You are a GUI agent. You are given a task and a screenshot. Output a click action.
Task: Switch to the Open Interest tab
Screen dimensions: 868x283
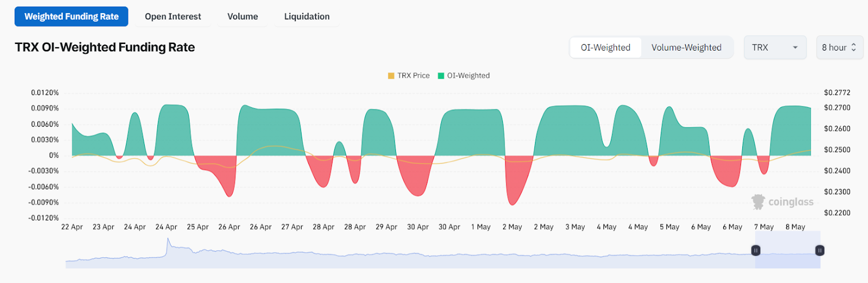click(173, 16)
